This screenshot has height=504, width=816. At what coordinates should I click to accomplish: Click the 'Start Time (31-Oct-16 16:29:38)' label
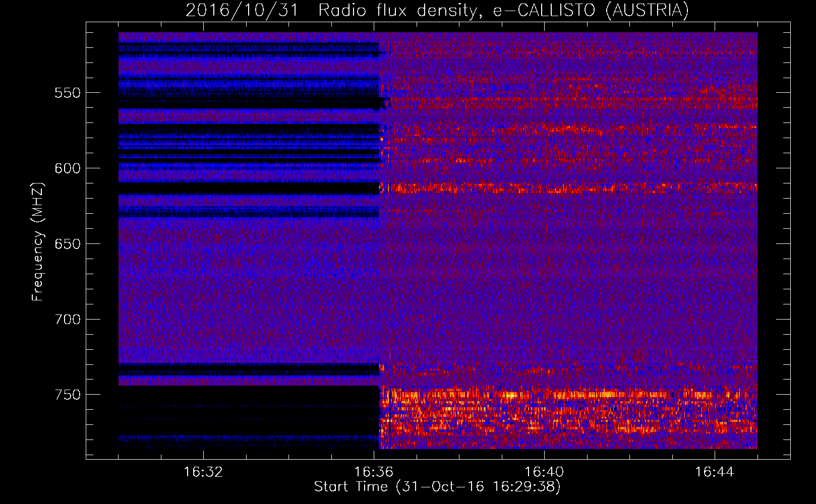pyautogui.click(x=437, y=487)
